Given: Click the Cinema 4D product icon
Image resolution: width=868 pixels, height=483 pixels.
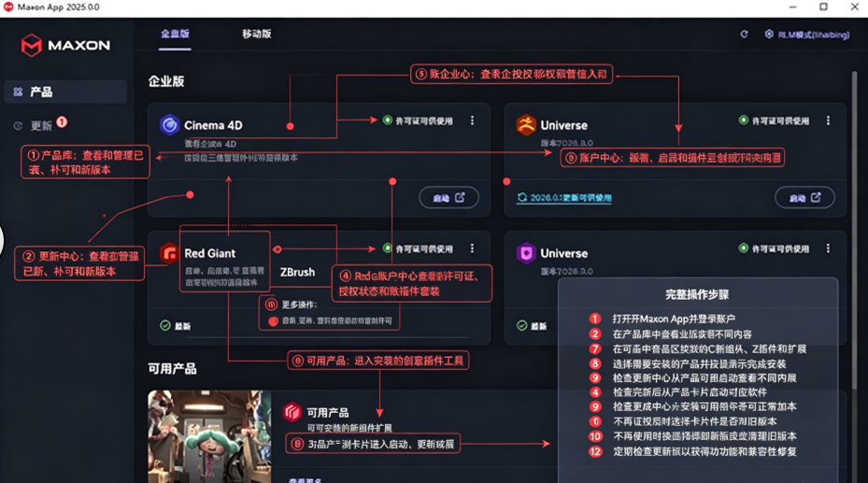Looking at the screenshot, I should click(x=169, y=125).
